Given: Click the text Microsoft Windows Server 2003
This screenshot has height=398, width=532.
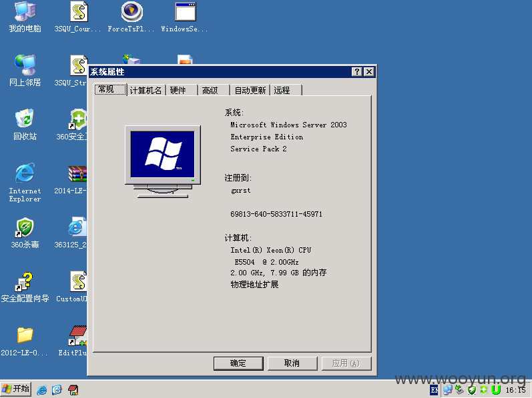Looking at the screenshot, I should tap(289, 125).
